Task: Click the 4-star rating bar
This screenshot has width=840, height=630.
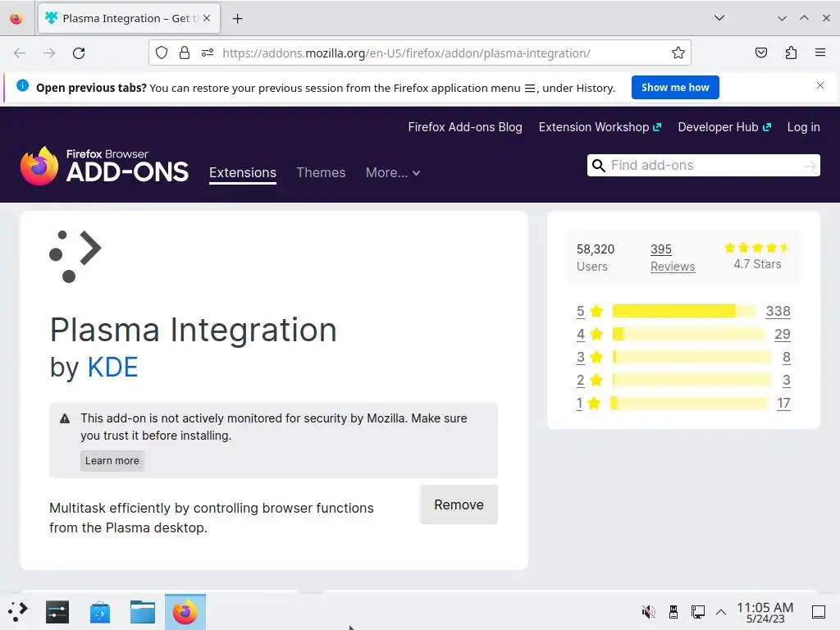Action: coord(688,335)
